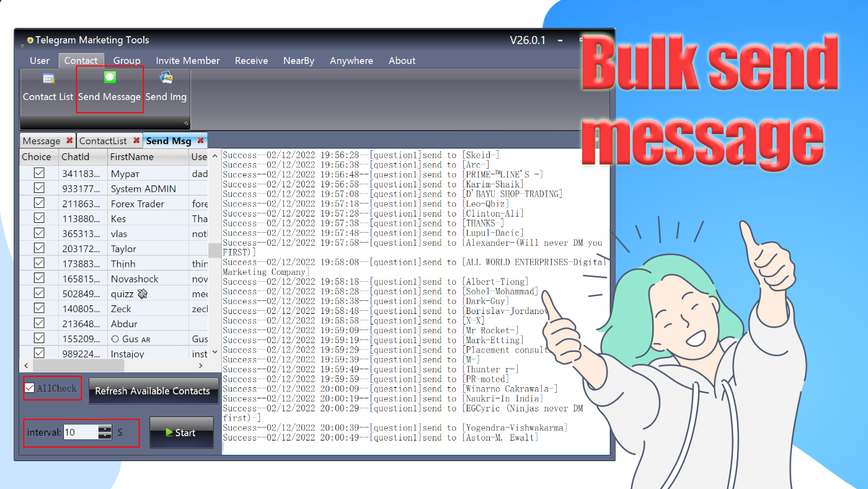Open the Group menu
Image resolution: width=868 pixels, height=489 pixels.
point(126,60)
